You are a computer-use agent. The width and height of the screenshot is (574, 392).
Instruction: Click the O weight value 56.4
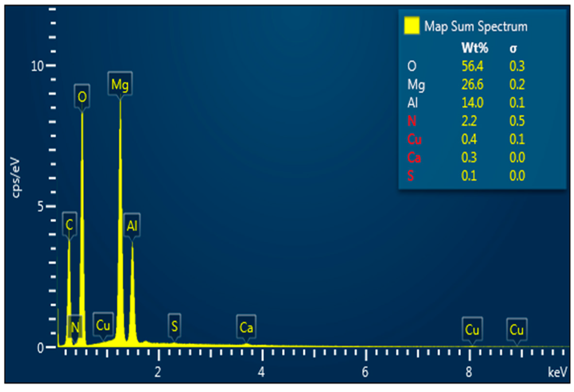tap(472, 66)
